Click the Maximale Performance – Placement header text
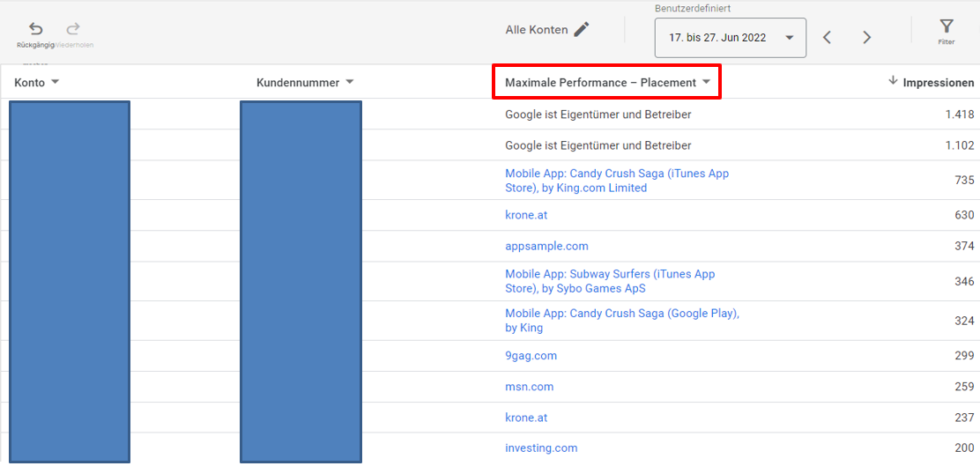980x466 pixels. pyautogui.click(x=601, y=83)
